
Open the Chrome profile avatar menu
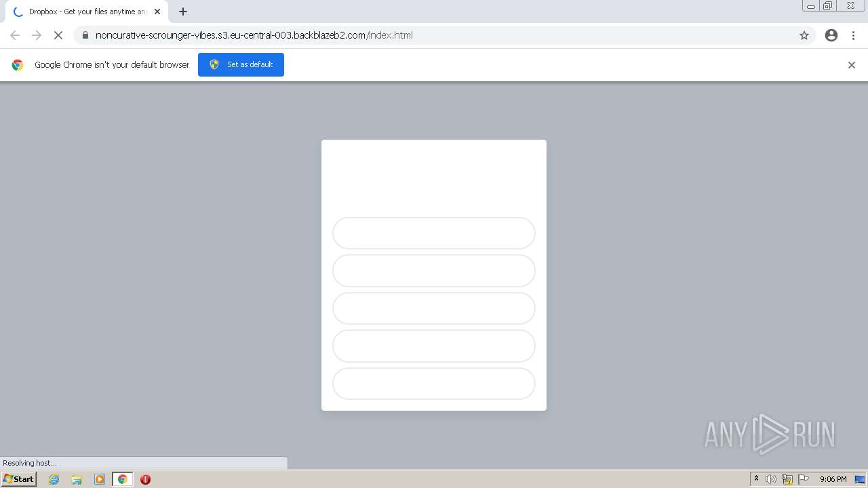click(x=831, y=35)
